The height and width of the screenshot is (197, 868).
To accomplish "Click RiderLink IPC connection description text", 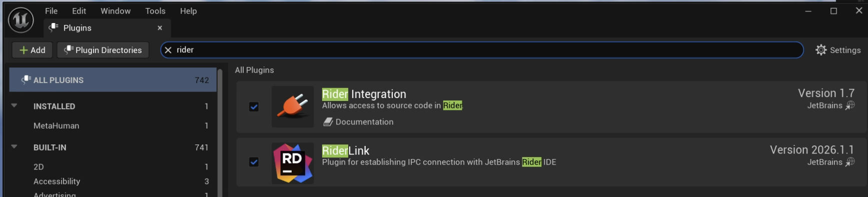I will (439, 162).
